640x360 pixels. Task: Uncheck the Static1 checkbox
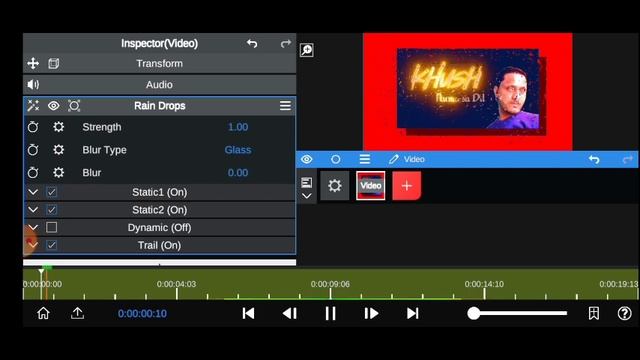[51, 192]
